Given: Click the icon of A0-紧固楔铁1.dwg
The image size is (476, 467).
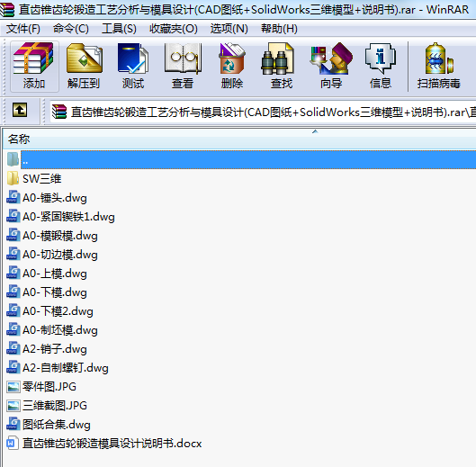Looking at the screenshot, I should (13, 216).
